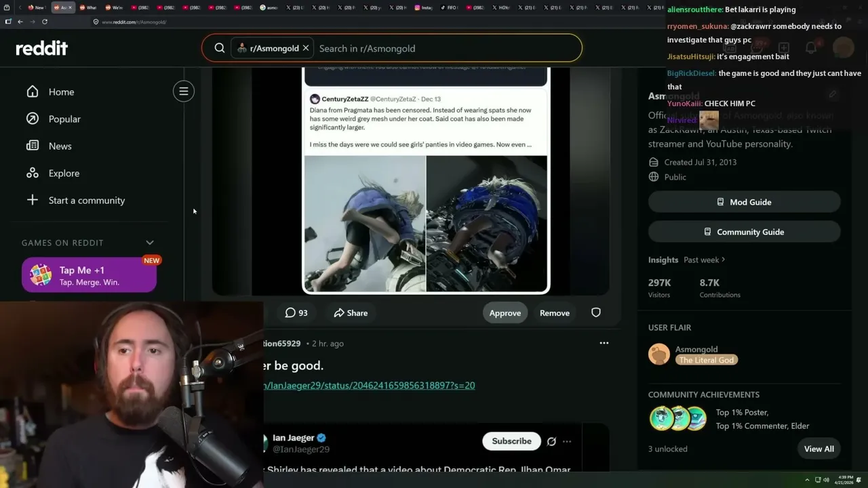Click the Ian Jaeger tweet author name

pos(294,438)
